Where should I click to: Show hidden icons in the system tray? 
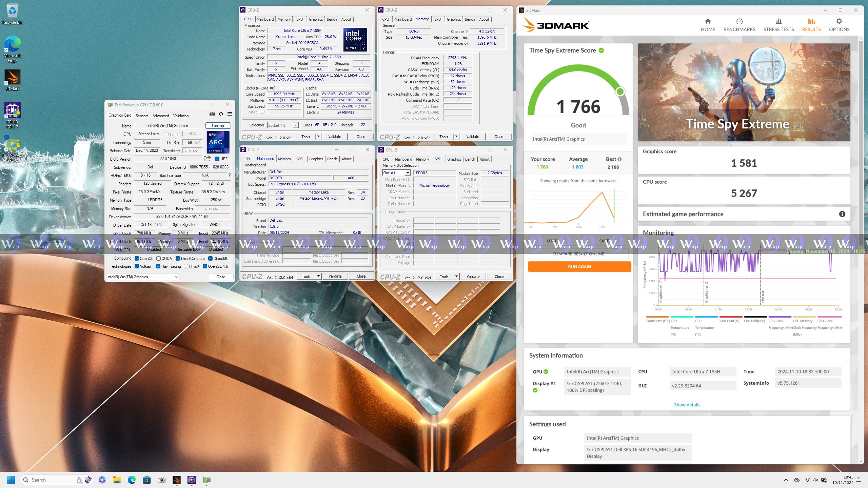click(786, 480)
